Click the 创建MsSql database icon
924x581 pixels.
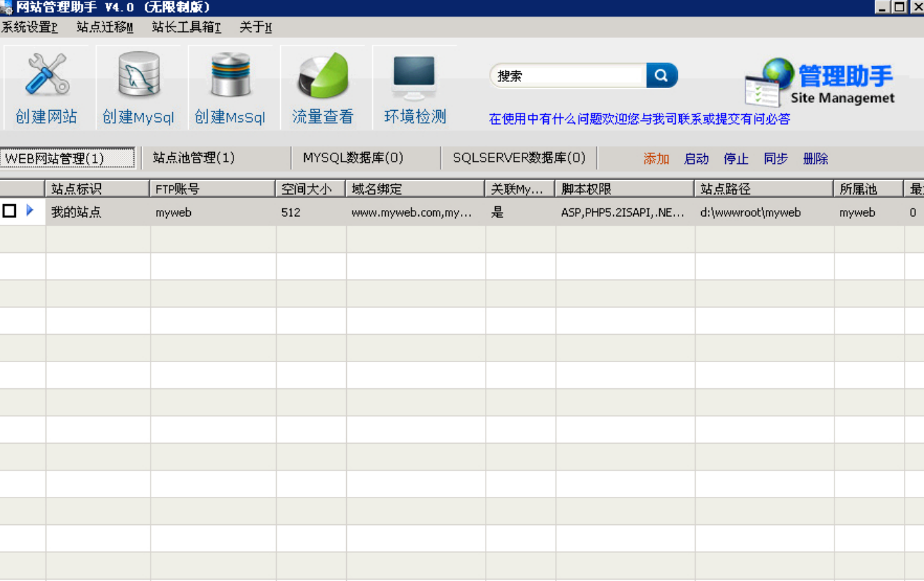pyautogui.click(x=230, y=75)
